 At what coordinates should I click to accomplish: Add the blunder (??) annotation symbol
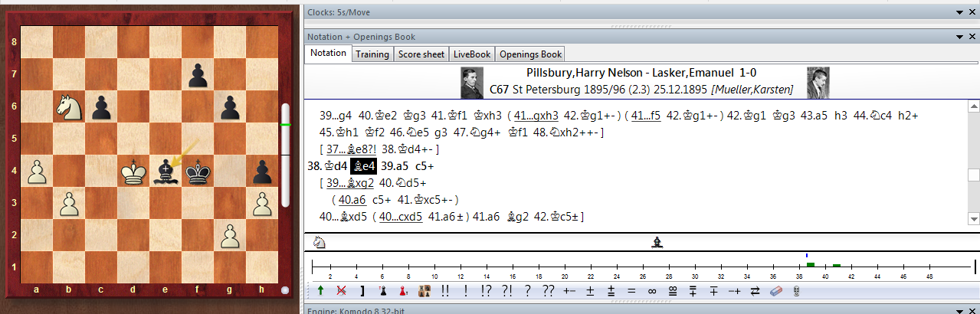[547, 291]
